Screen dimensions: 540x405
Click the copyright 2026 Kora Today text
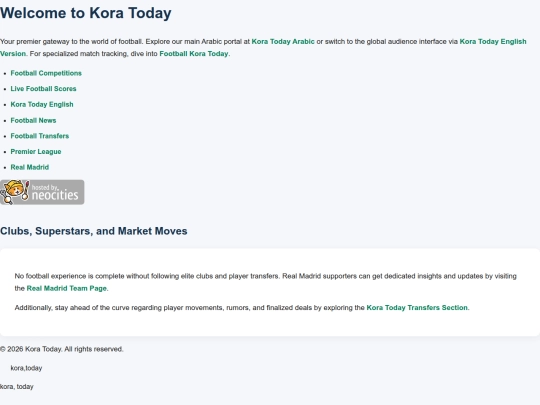(62, 349)
